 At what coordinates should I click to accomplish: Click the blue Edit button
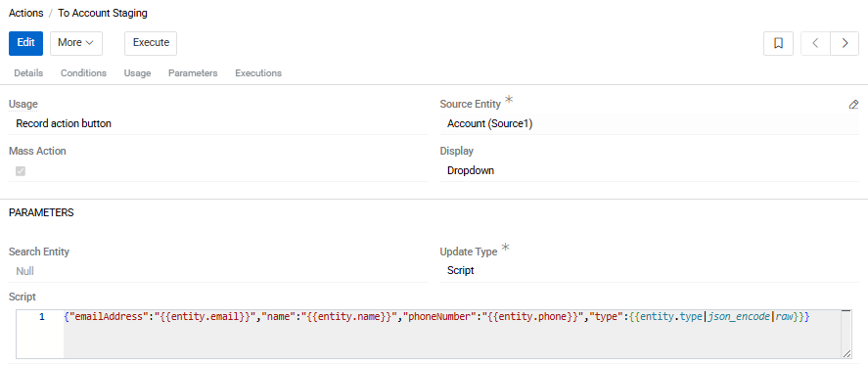pyautogui.click(x=26, y=43)
